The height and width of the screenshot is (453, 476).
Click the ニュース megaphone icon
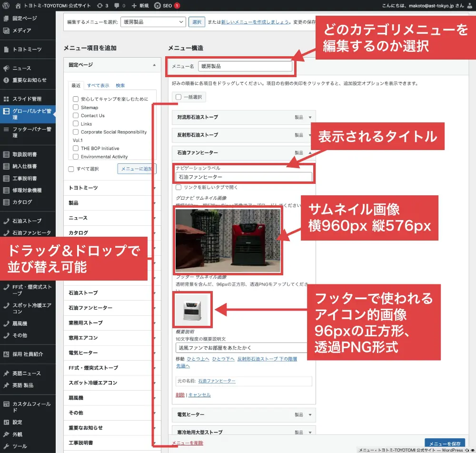(x=6, y=68)
